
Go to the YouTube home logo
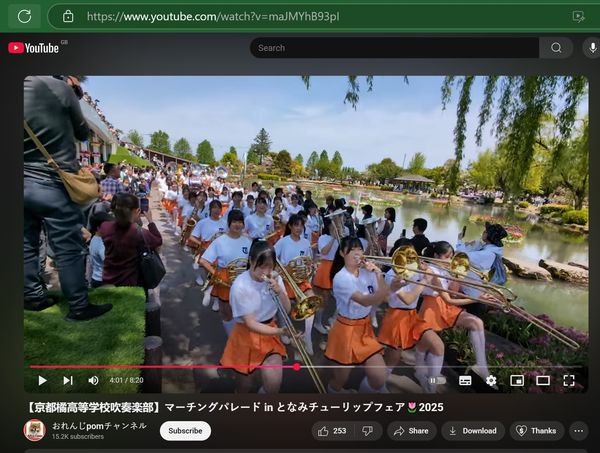coord(34,48)
